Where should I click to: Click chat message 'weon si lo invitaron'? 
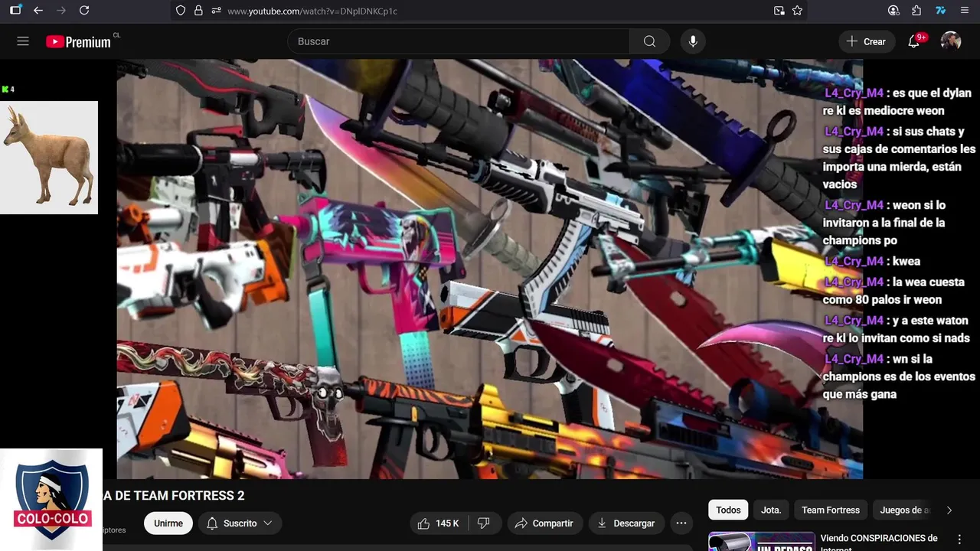pyautogui.click(x=885, y=223)
